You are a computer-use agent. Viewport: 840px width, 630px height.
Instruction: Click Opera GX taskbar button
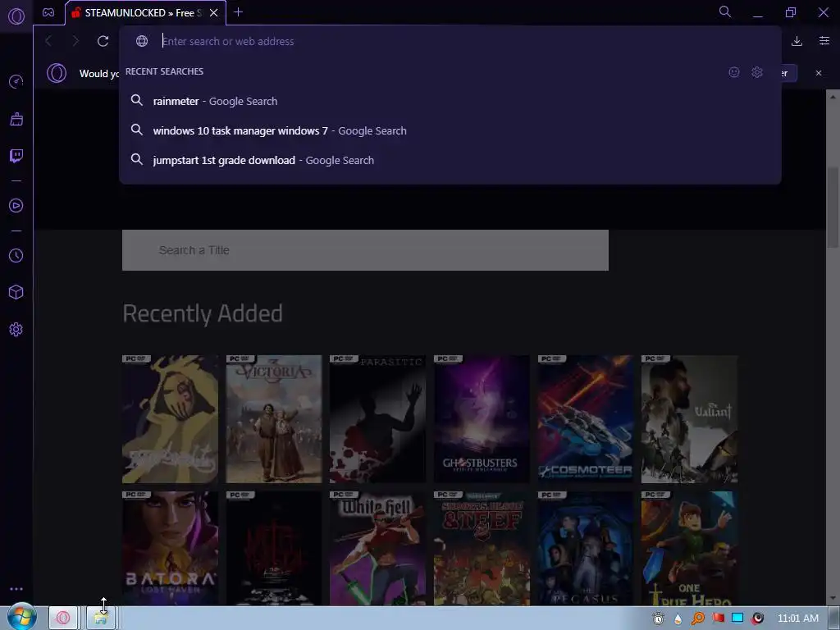[x=63, y=618]
